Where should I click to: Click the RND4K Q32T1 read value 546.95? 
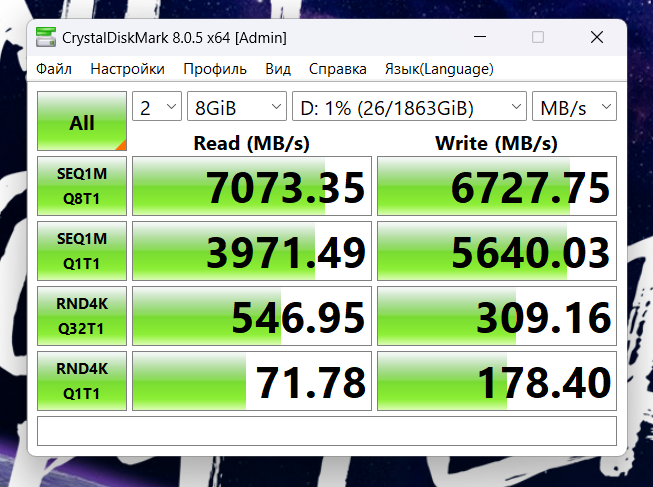click(x=252, y=316)
